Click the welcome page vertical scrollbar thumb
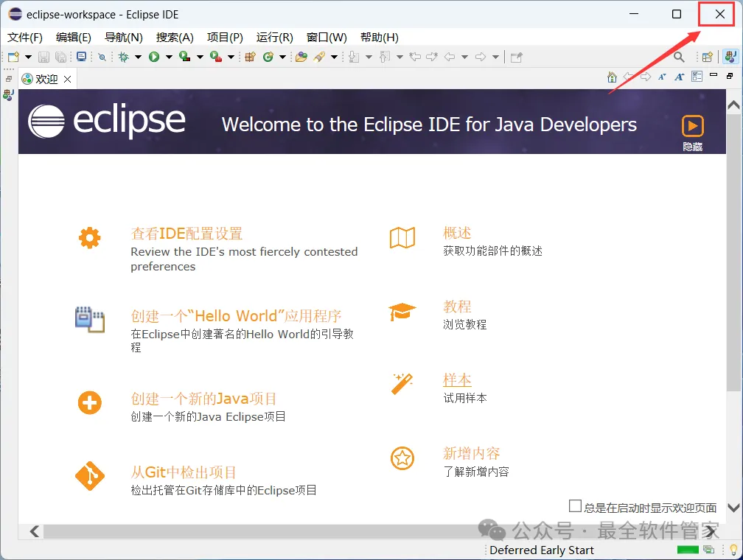Image resolution: width=743 pixels, height=560 pixels. 733,252
